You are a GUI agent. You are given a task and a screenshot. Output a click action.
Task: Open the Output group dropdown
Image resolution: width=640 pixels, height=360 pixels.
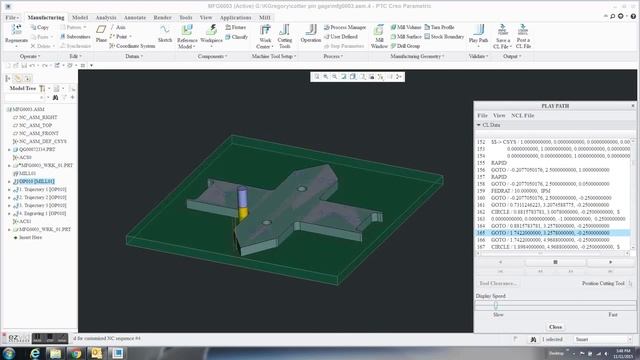(x=512, y=56)
